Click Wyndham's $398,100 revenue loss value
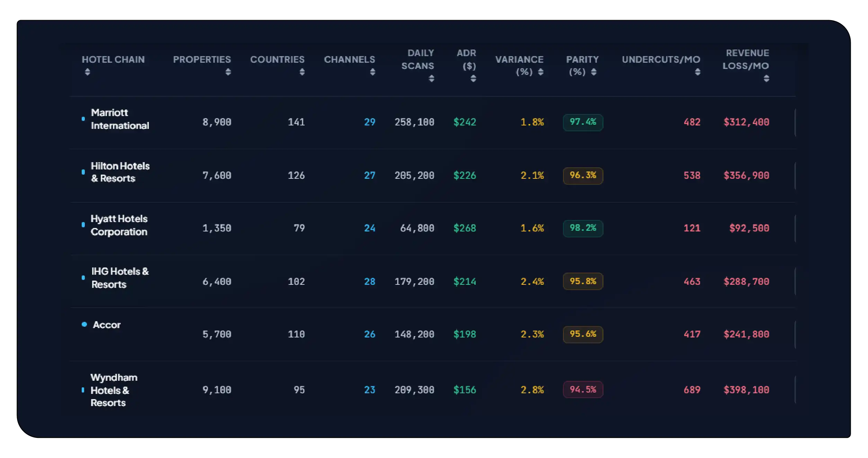The image size is (868, 458). [746, 390]
